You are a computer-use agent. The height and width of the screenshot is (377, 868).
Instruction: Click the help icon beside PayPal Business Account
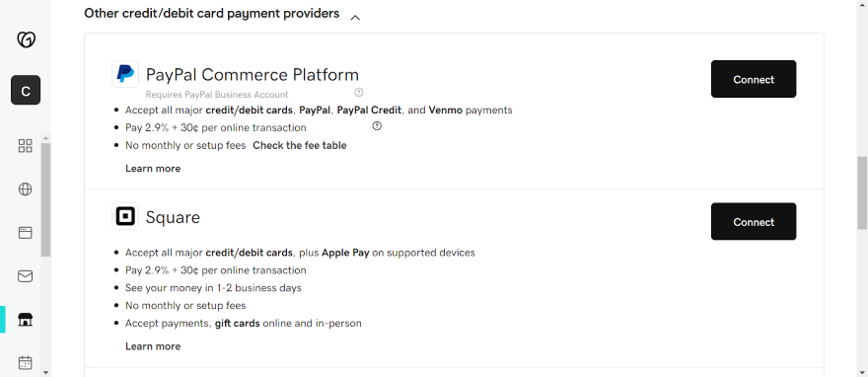click(x=359, y=93)
